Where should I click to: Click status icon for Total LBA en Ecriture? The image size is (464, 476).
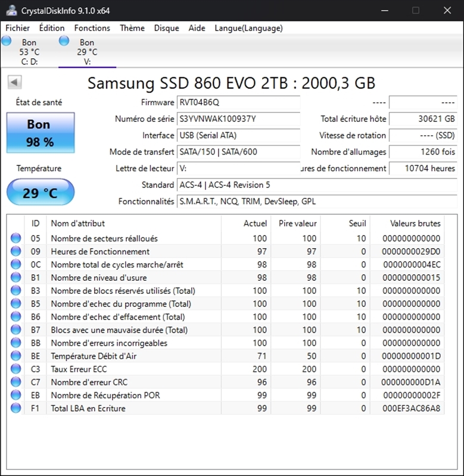15,408
